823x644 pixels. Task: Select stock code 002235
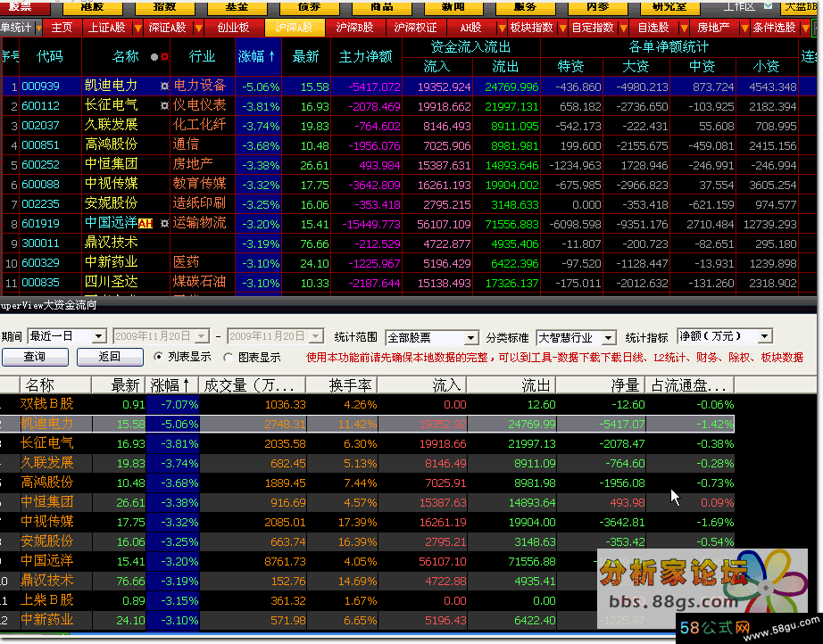pyautogui.click(x=40, y=204)
